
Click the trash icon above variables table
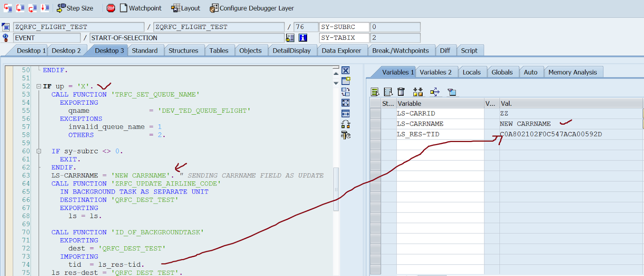pyautogui.click(x=401, y=92)
